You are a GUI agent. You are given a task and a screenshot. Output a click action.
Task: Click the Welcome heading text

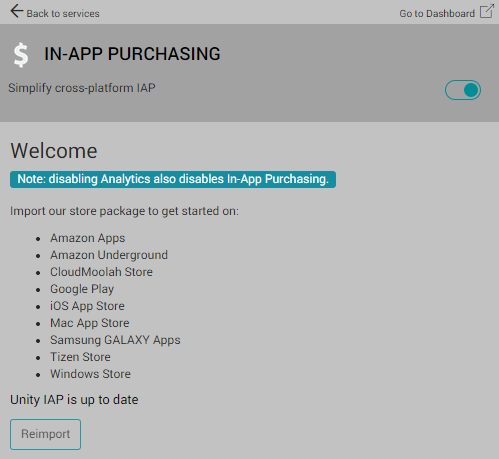tap(54, 151)
